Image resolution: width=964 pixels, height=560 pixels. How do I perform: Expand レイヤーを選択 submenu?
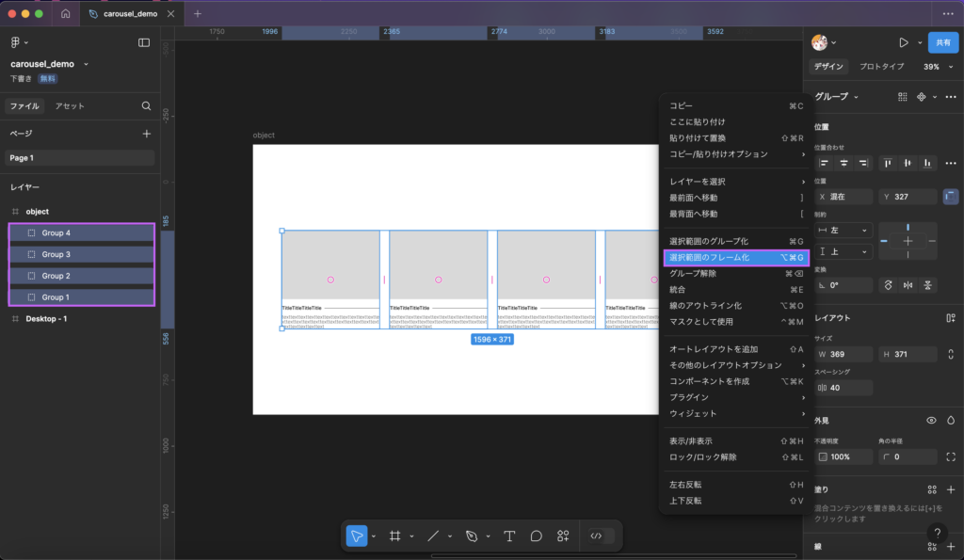click(736, 182)
